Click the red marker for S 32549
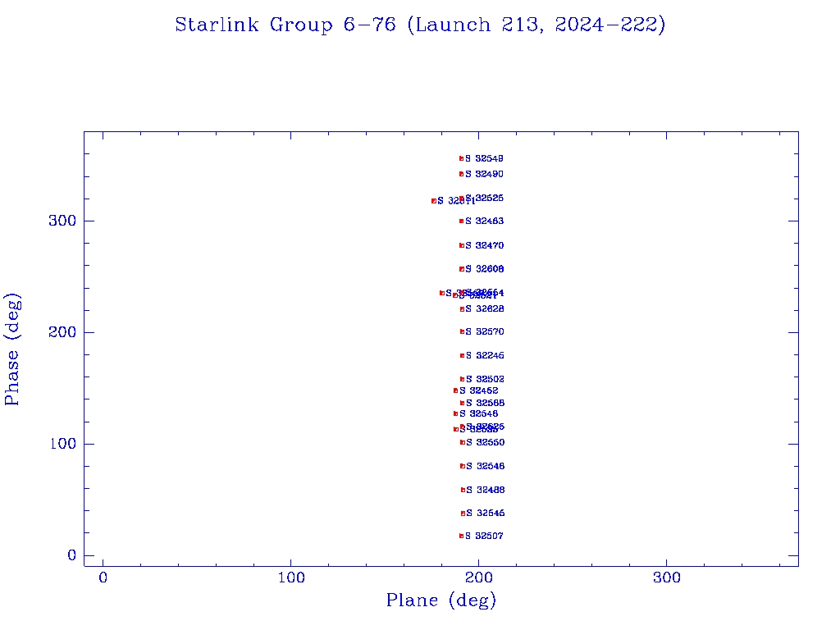 (461, 158)
